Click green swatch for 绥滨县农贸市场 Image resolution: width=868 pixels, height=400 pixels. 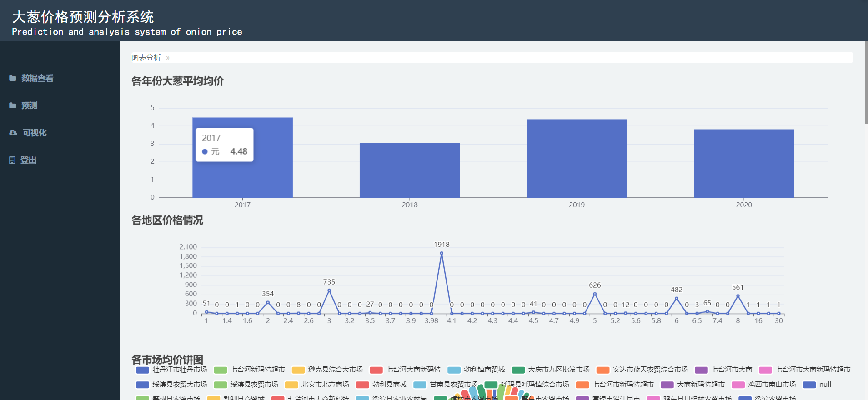click(220, 385)
